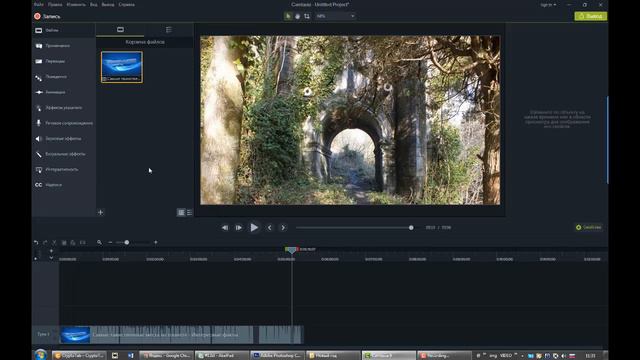
Task: Switch to the library list tab
Action: 169,30
